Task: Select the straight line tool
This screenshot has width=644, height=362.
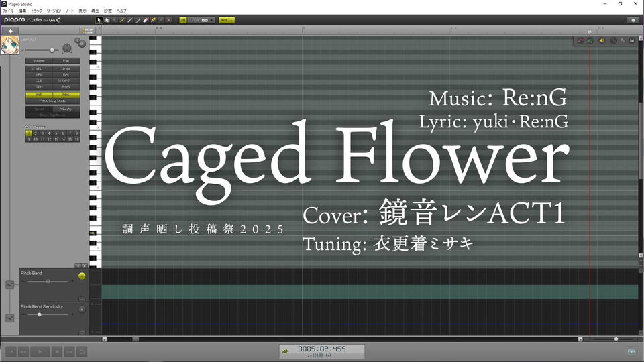Action: coord(129,20)
